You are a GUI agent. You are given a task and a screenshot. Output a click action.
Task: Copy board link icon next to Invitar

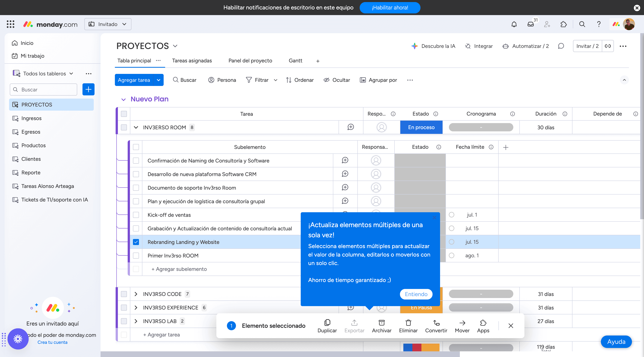click(608, 46)
